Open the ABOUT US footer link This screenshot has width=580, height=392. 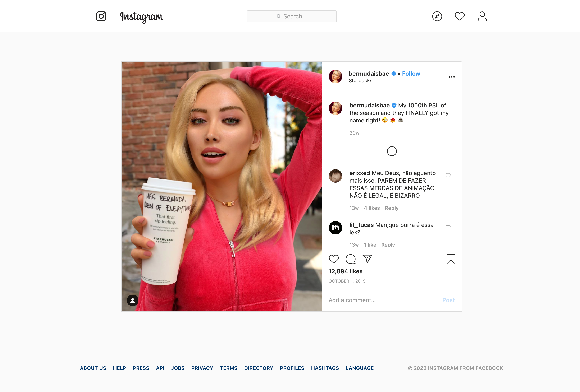pos(93,368)
